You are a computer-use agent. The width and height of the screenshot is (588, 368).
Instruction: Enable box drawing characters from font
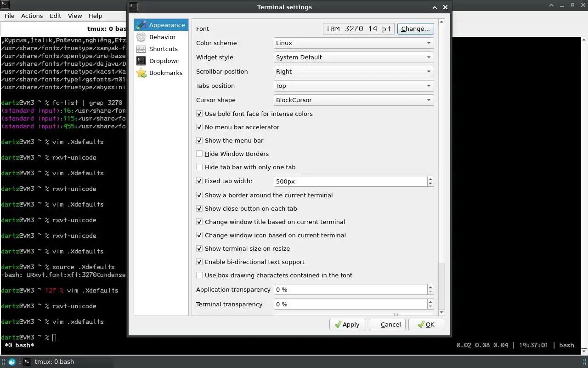coord(199,275)
